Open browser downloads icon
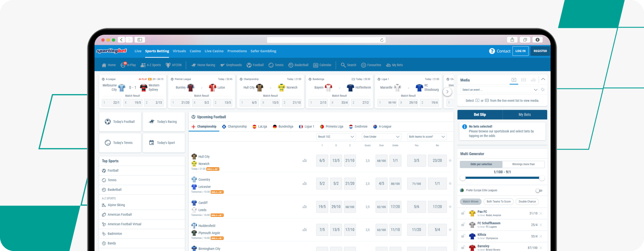The image size is (644, 251). pos(538,40)
